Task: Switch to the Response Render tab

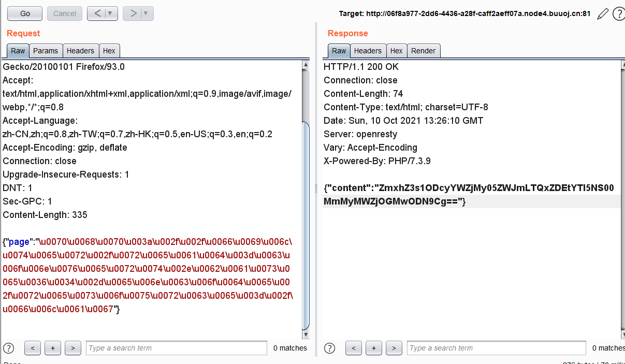Action: tap(423, 51)
